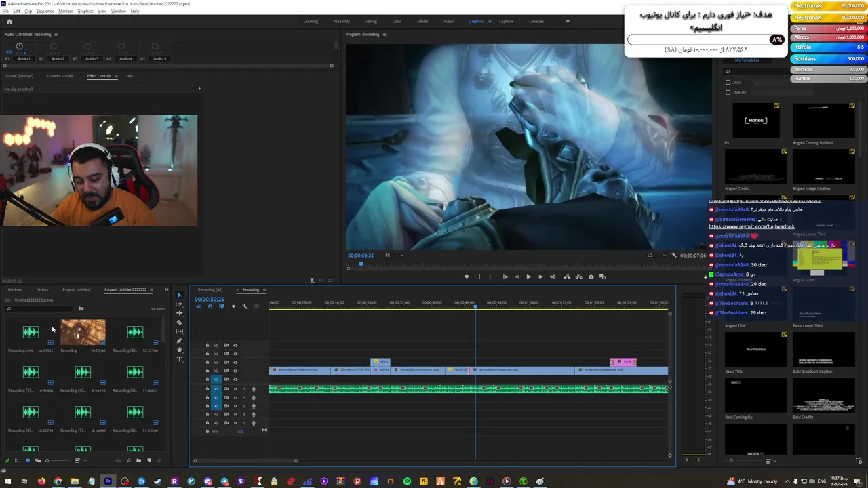Screen dimensions: 868x488
Task: Go to In point in Program monitor
Action: (x=505, y=277)
